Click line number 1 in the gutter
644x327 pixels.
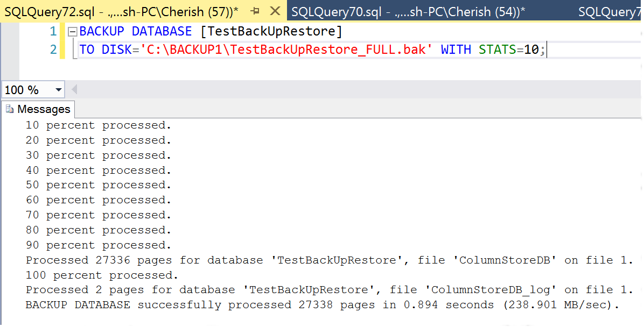click(x=53, y=31)
